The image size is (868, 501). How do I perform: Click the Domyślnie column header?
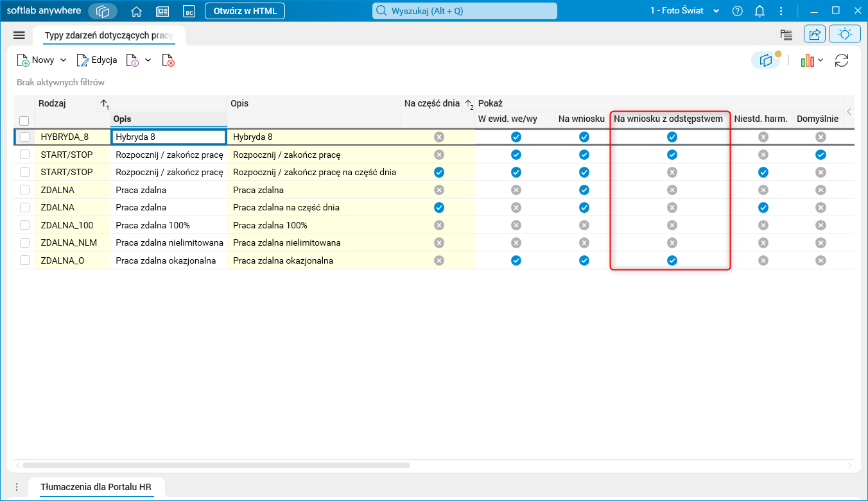[817, 119]
